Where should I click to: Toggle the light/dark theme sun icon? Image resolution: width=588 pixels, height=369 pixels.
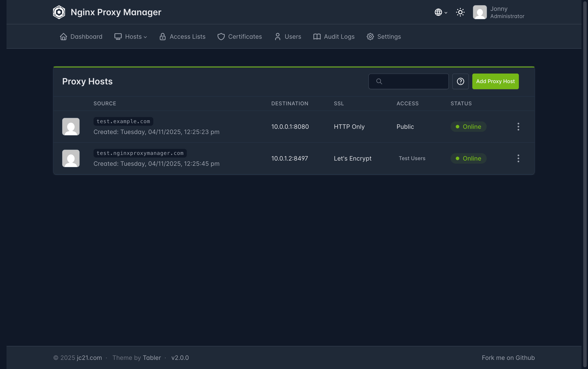coord(460,12)
